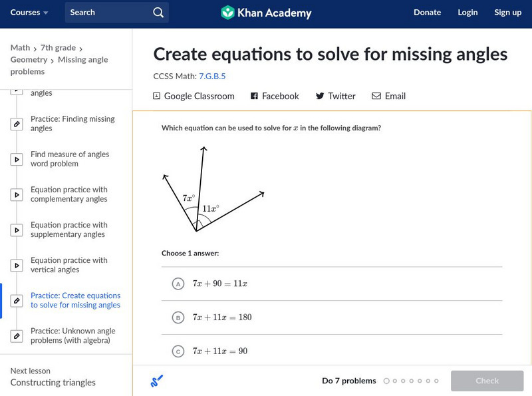Open the 7.G.B.5 standard link
The image size is (532, 396).
(212, 76)
